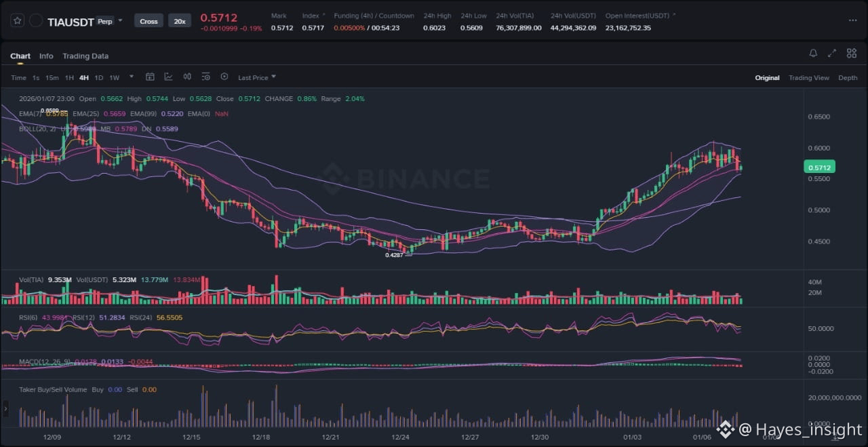Open the technical indicators icon
This screenshot has width=868, height=447.
point(168,77)
